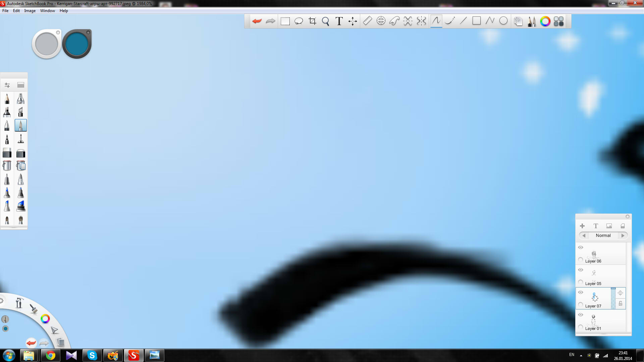Choose the Crop tool
The width and height of the screenshot is (644, 362).
click(312, 21)
